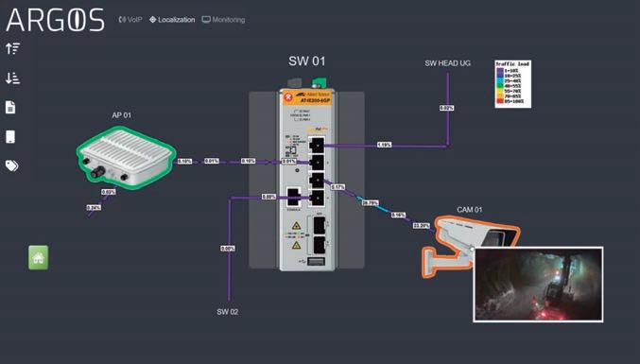The image size is (640, 364).
Task: Open the SW 02 node label
Action: point(227,312)
